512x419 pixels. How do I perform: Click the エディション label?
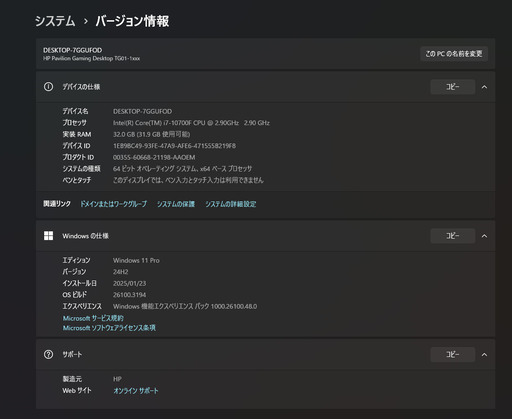tap(76, 260)
